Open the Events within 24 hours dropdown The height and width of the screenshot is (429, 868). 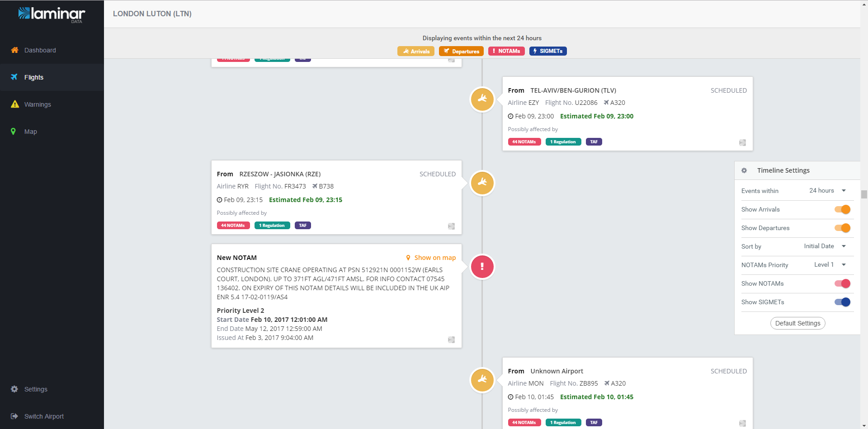click(x=827, y=191)
